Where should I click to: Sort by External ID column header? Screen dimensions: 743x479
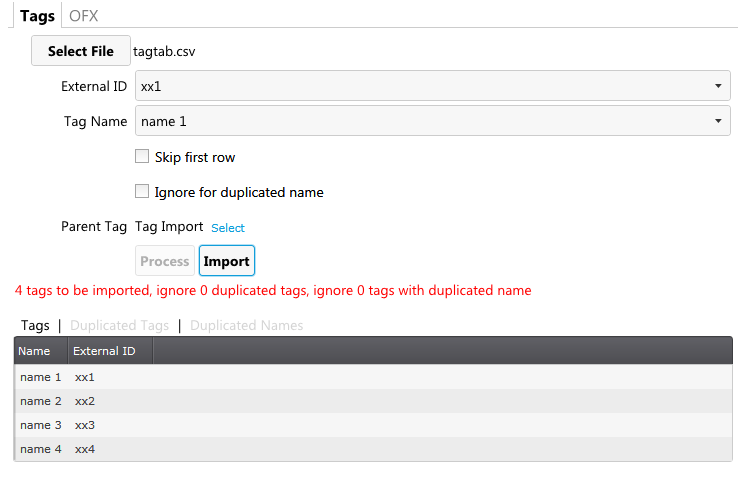point(110,351)
